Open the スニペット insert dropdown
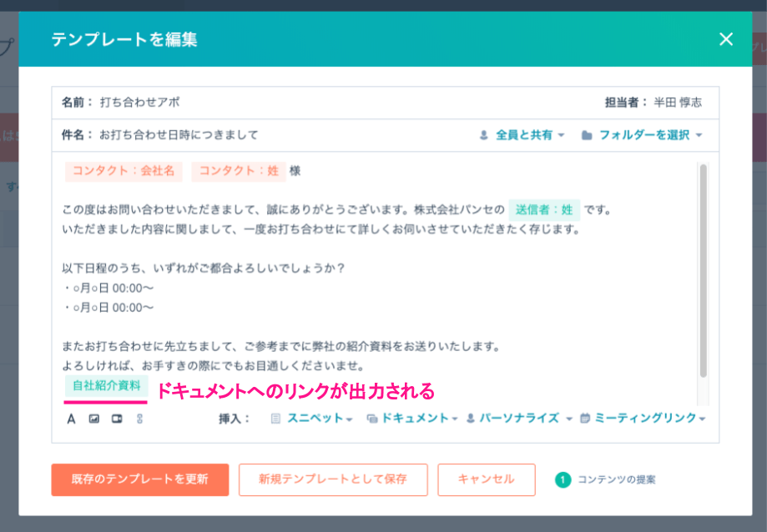This screenshot has width=767, height=532. (x=319, y=419)
